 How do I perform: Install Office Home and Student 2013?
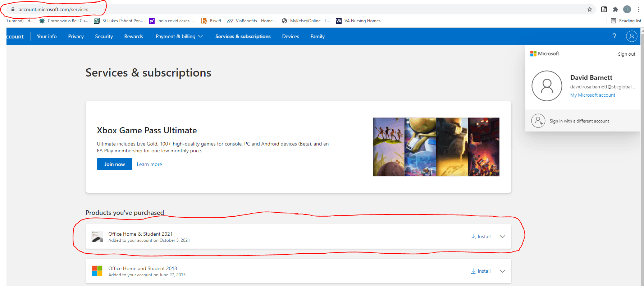click(481, 271)
